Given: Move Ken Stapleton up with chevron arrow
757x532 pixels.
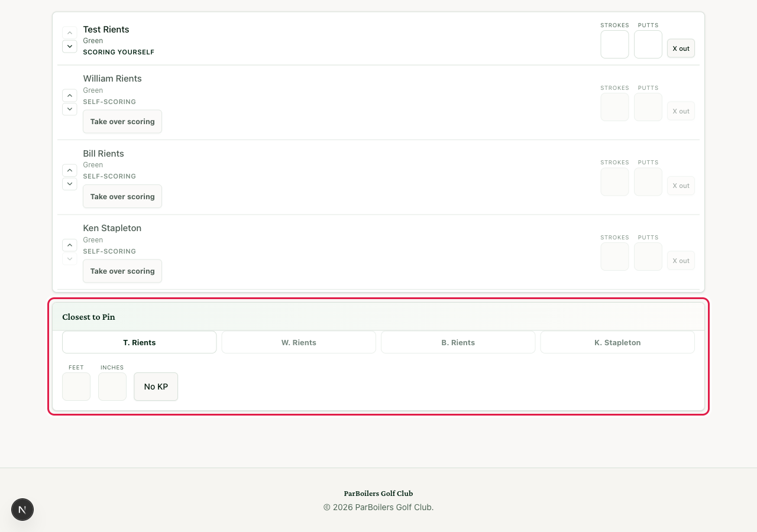Looking at the screenshot, I should click(70, 245).
